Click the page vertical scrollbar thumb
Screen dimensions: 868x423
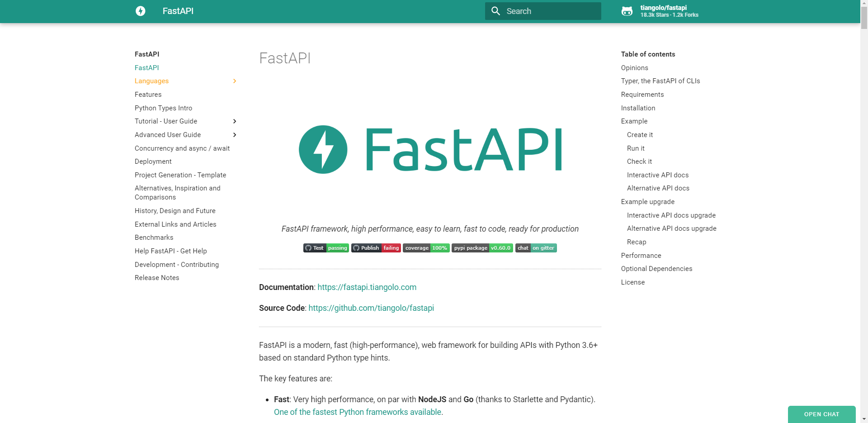(x=864, y=18)
